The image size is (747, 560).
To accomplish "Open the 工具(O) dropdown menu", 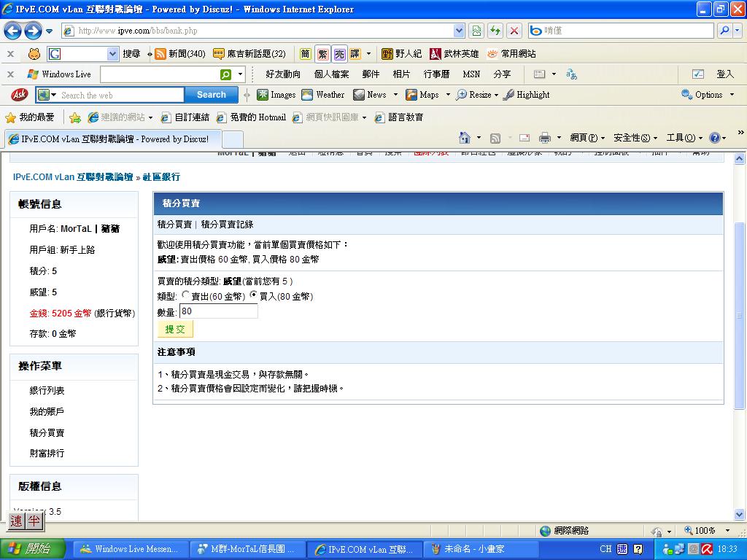I will (x=684, y=138).
